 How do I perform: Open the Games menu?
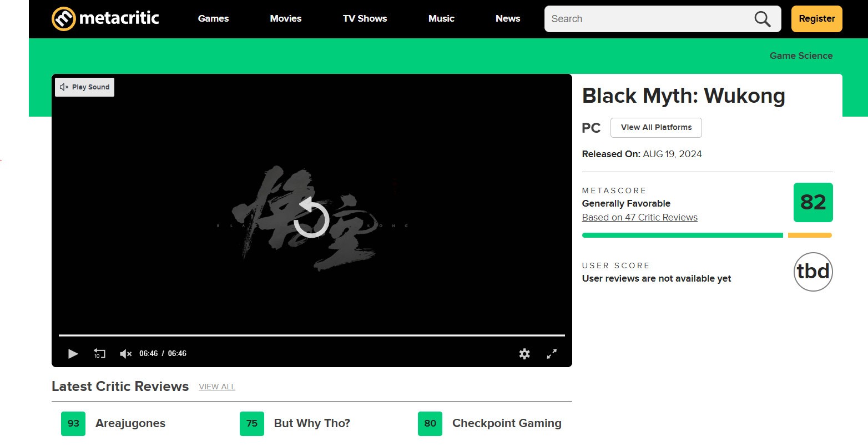(x=213, y=18)
